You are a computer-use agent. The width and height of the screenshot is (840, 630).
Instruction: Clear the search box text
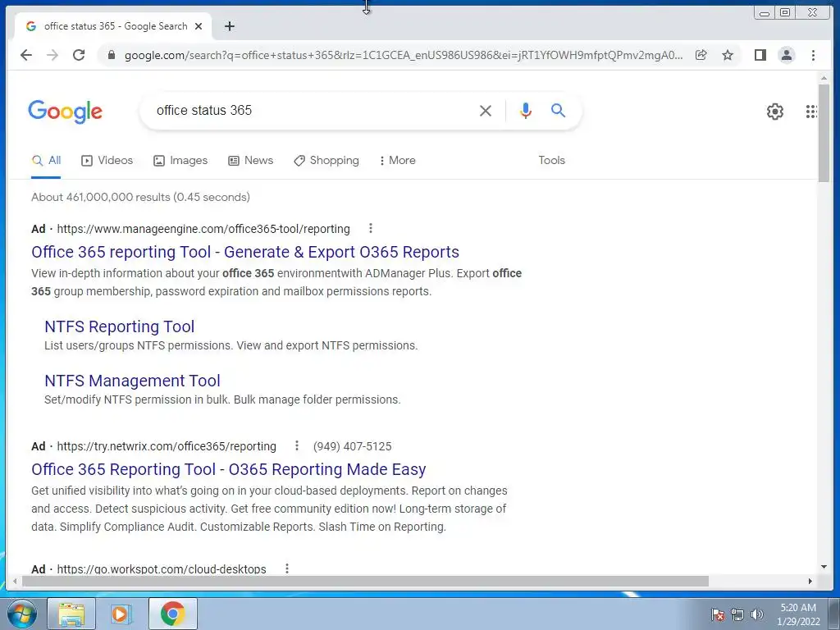[486, 111]
